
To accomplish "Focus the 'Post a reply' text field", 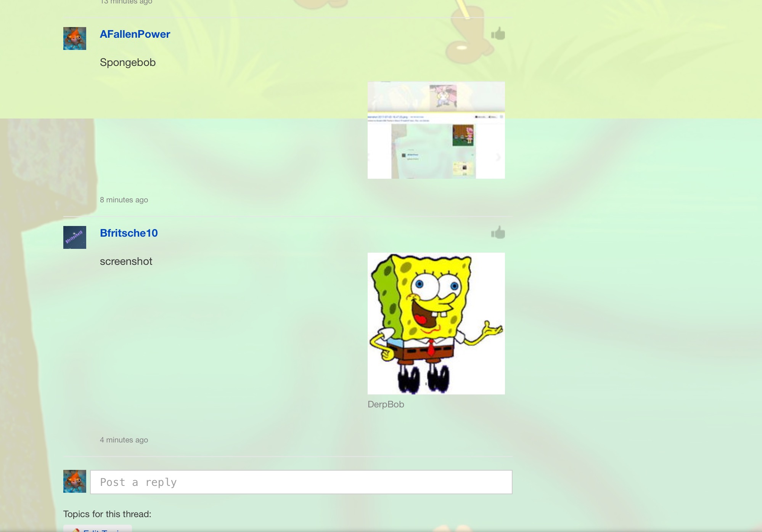I will 301,482.
